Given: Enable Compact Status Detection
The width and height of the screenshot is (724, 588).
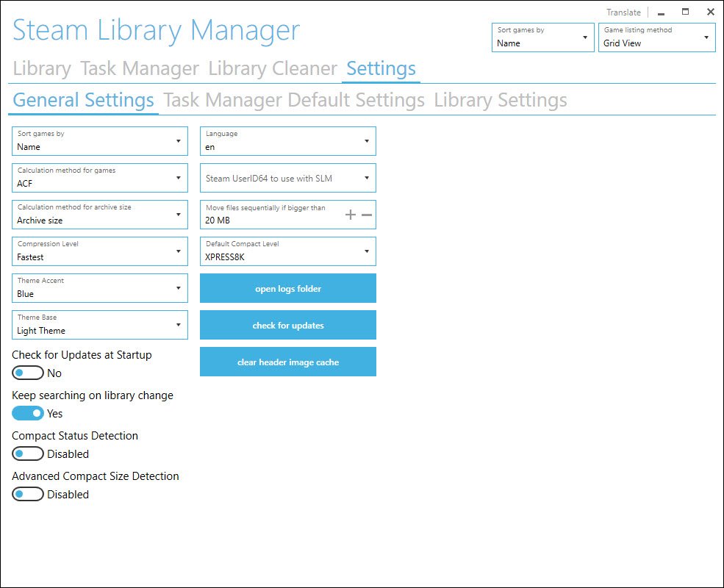Looking at the screenshot, I should (28, 453).
